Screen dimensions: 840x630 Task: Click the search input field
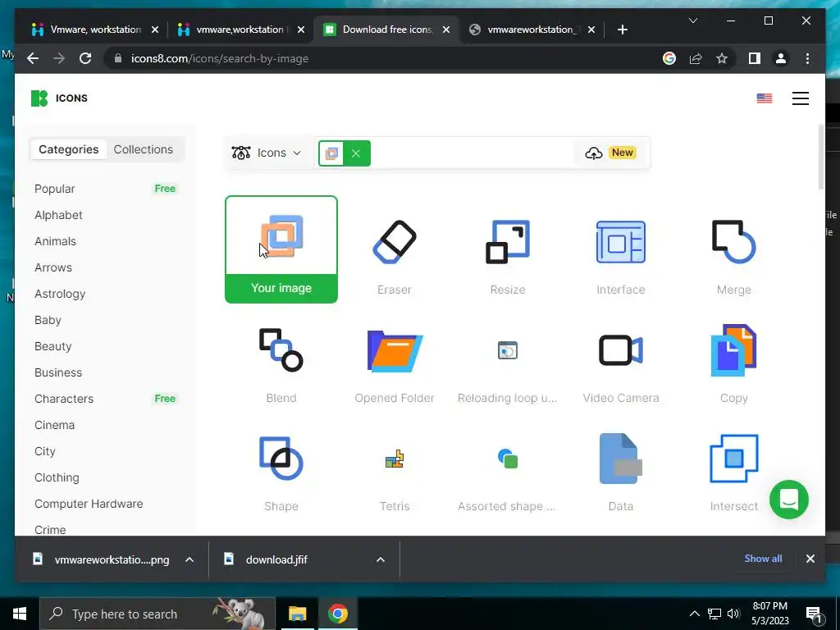pyautogui.click(x=472, y=153)
